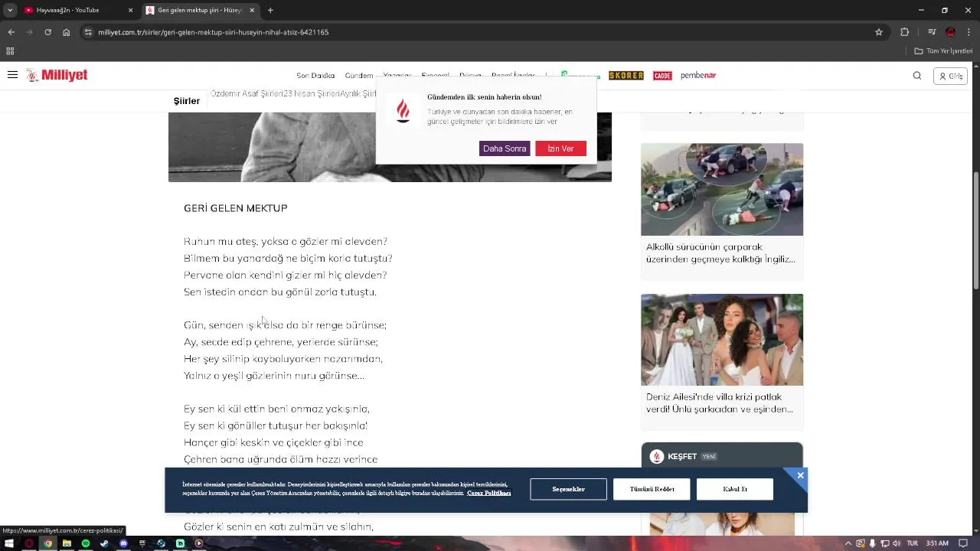The height and width of the screenshot is (551, 980).
Task: Open the notification center icon
Action: coord(963,543)
